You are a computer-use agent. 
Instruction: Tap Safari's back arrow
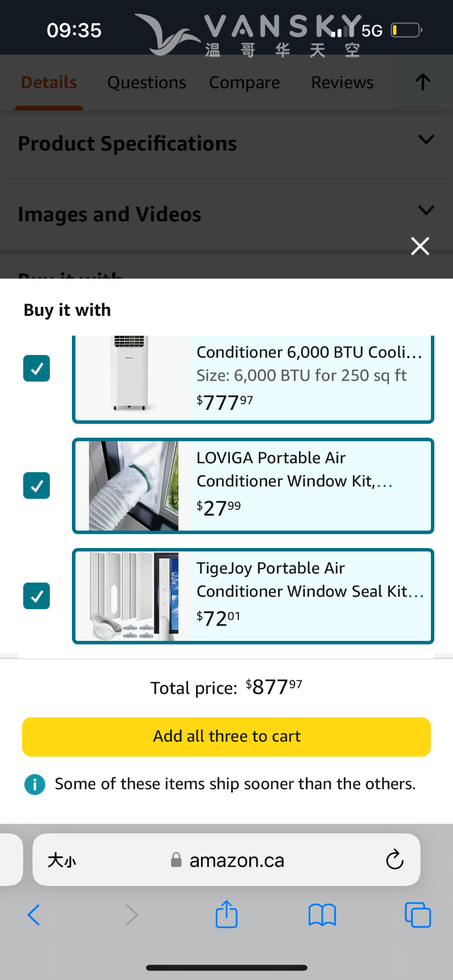34,914
